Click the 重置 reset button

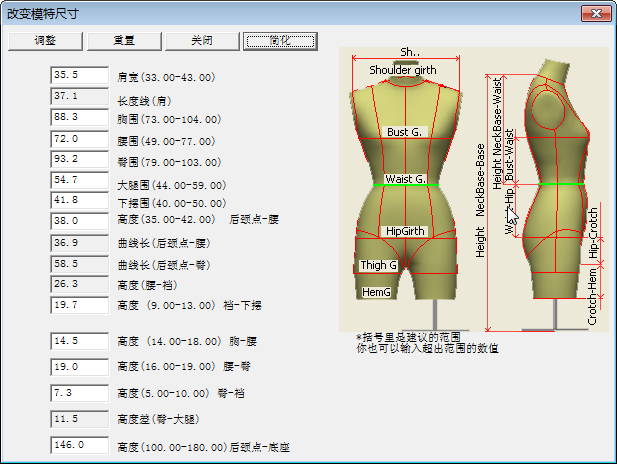pyautogui.click(x=124, y=41)
